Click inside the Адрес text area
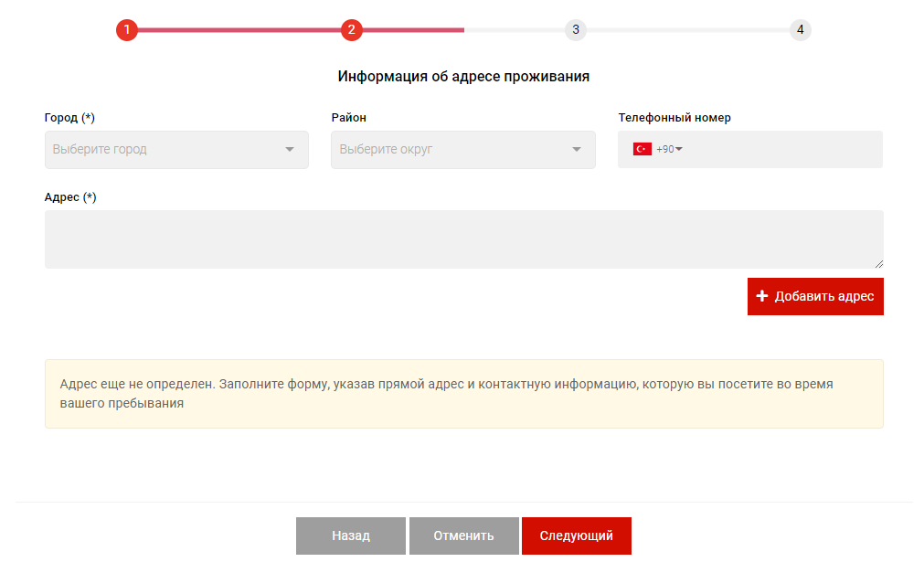Viewport: 924px width, 562px height. pyautogui.click(x=463, y=239)
